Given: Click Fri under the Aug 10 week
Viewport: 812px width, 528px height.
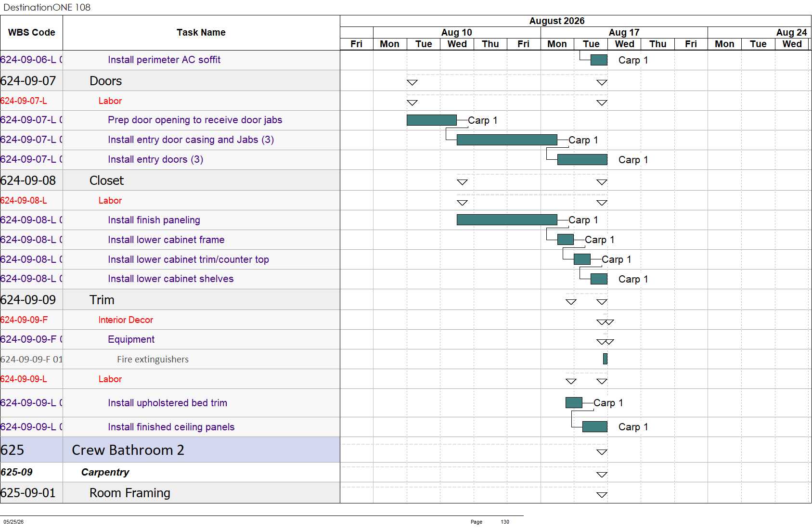Looking at the screenshot, I should tap(524, 44).
